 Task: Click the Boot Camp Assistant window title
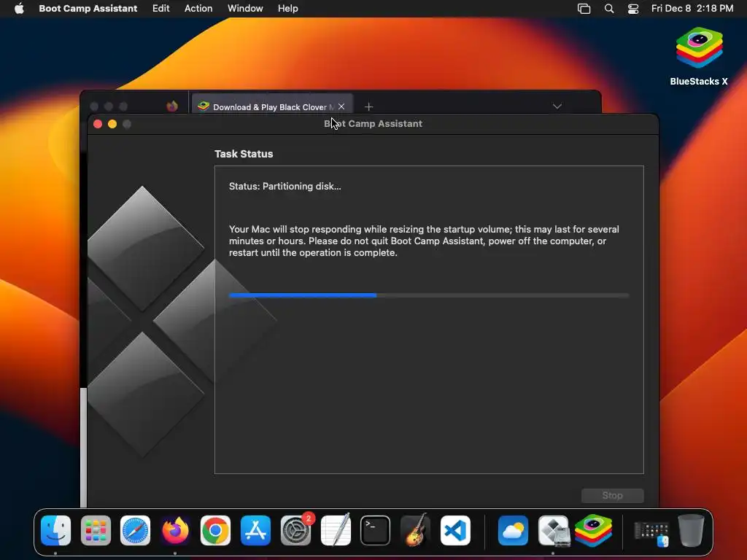click(x=373, y=124)
